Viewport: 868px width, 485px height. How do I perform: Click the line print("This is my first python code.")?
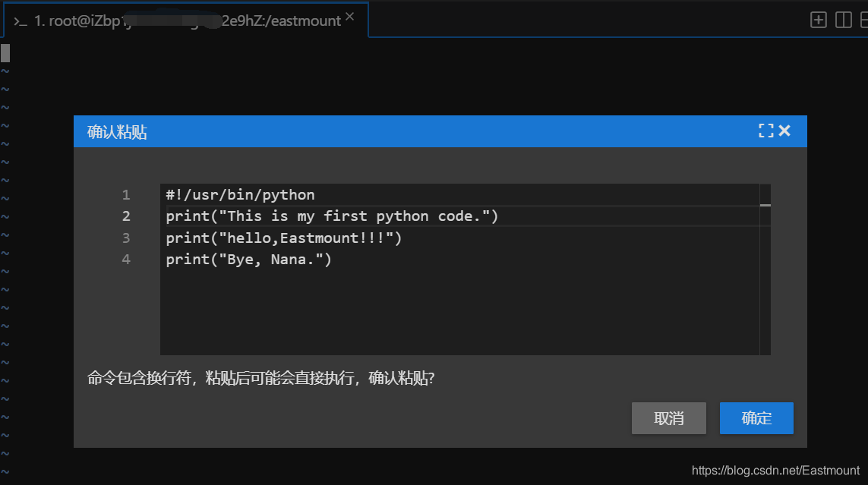[332, 216]
